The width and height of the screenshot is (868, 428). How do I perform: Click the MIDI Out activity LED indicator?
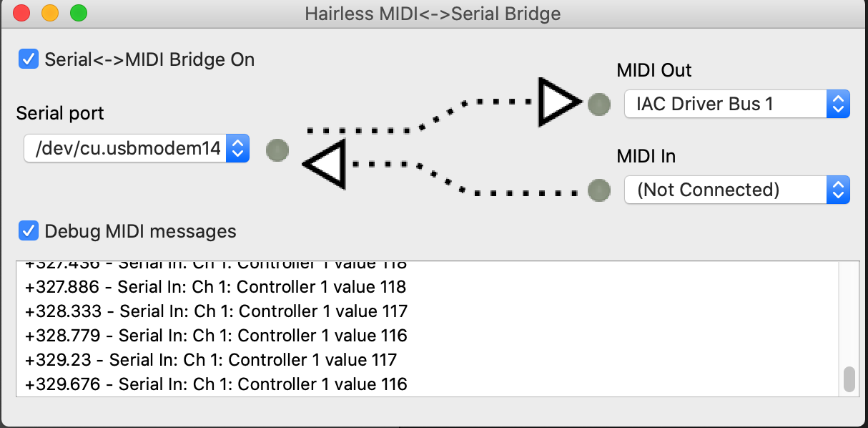pyautogui.click(x=599, y=104)
